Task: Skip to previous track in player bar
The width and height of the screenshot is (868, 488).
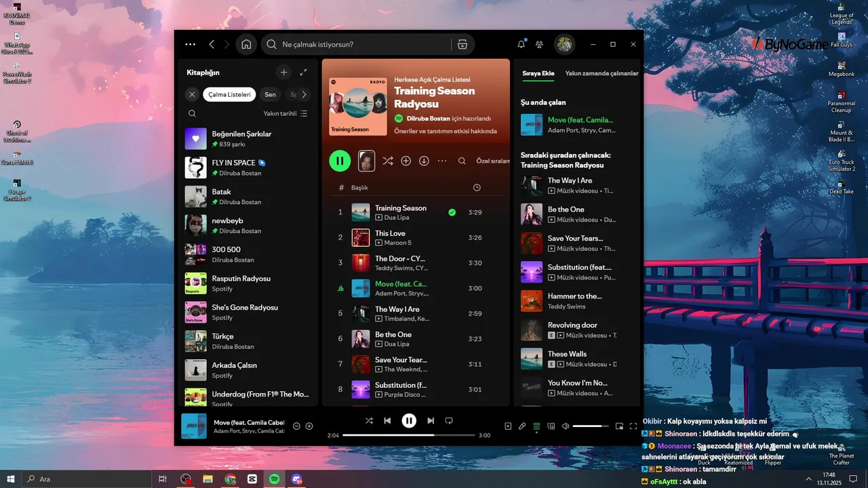Action: tap(387, 421)
